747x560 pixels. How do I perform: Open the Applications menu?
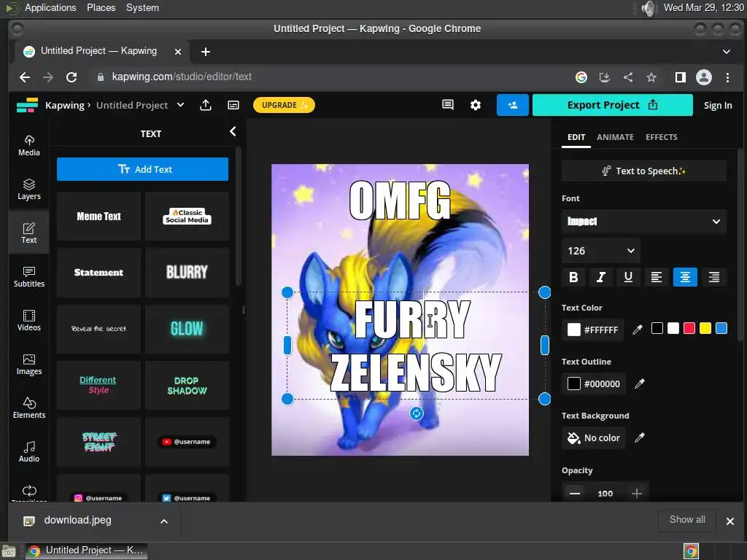click(50, 7)
